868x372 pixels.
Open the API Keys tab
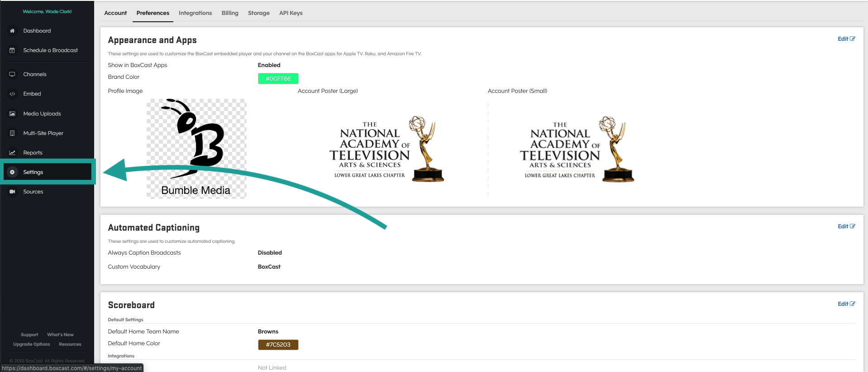291,13
